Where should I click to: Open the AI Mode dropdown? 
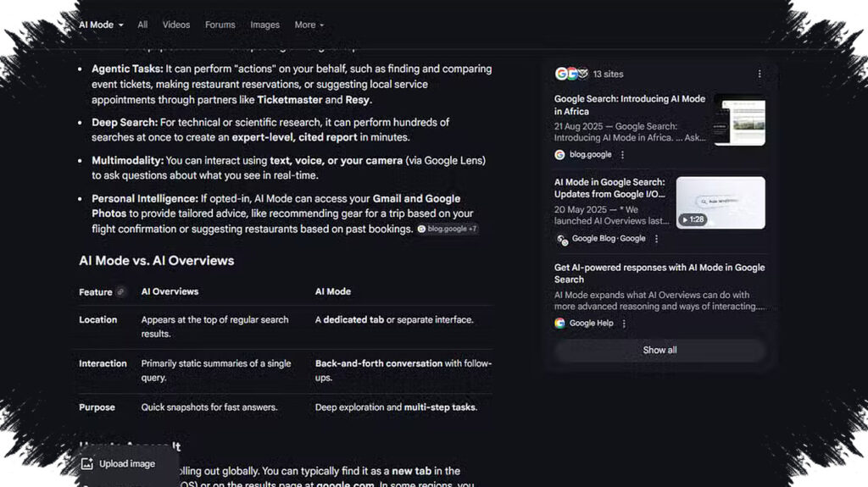[x=101, y=25]
